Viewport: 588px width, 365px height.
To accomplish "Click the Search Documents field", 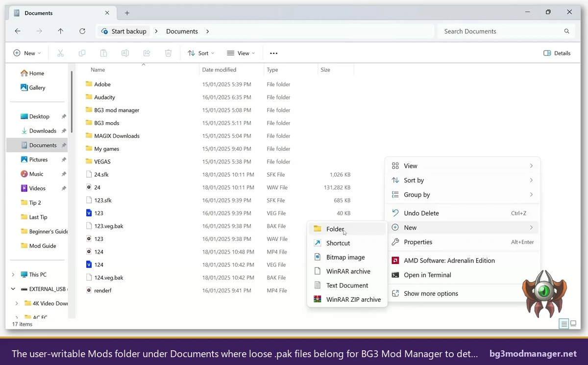I will coord(505,31).
